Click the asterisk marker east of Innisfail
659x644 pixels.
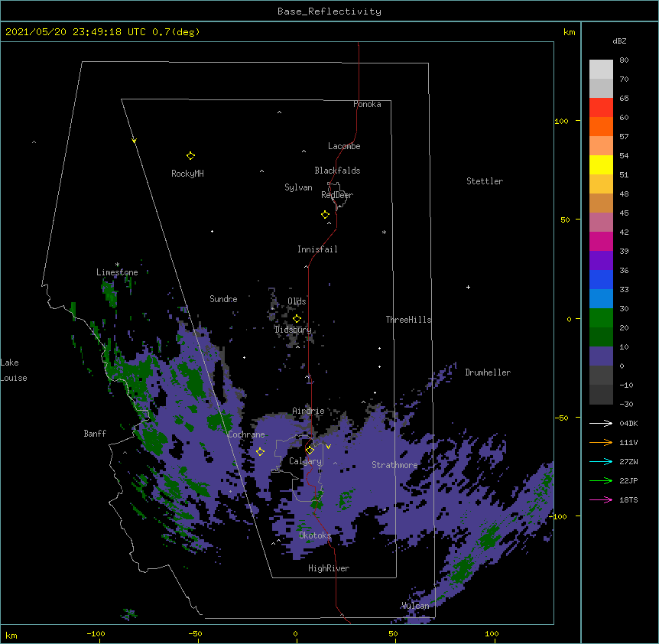coord(384,232)
